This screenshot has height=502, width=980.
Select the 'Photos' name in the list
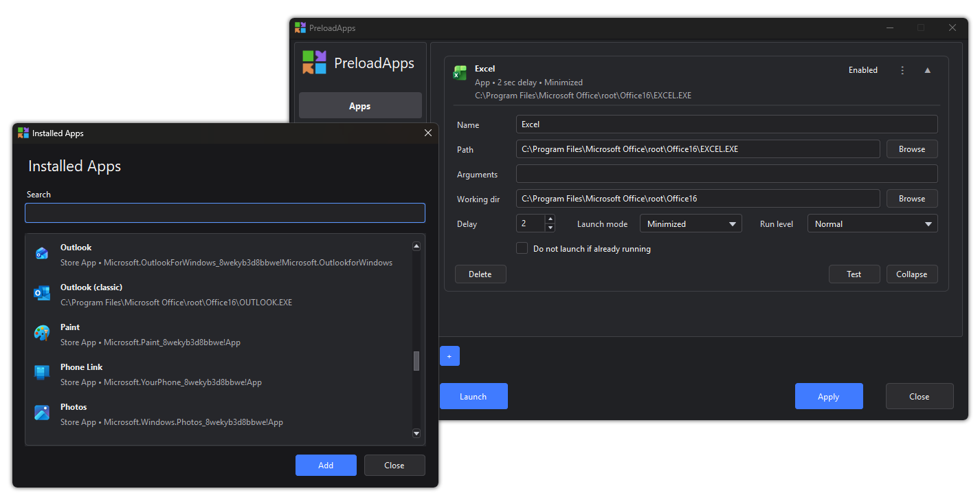pyautogui.click(x=74, y=407)
